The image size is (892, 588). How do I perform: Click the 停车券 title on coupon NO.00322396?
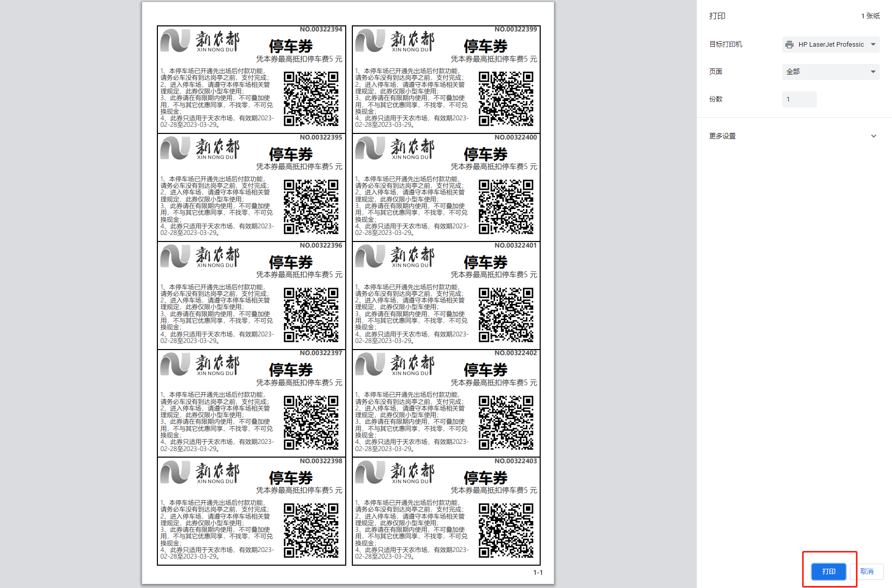pyautogui.click(x=291, y=263)
